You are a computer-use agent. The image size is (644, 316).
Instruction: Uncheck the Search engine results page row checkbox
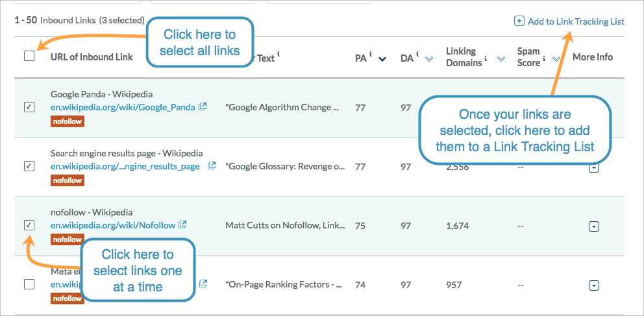[29, 166]
